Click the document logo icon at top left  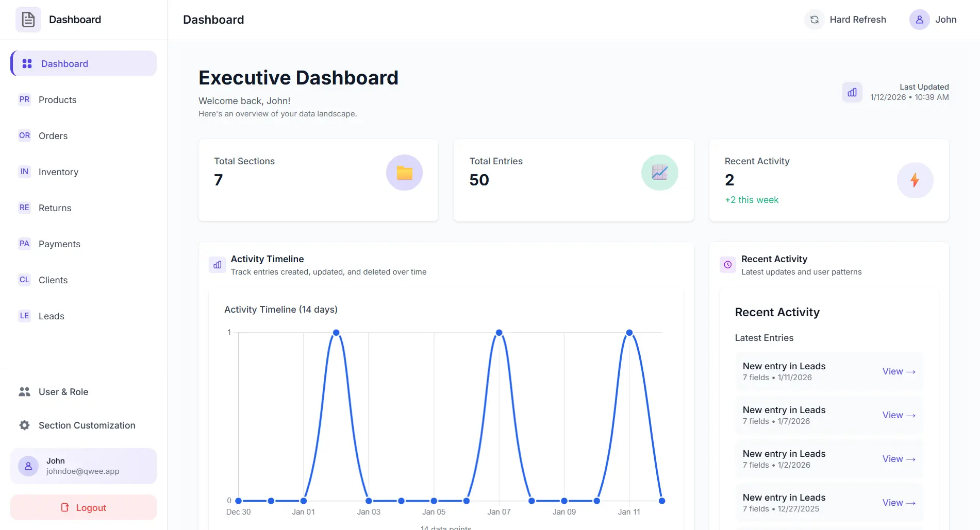coord(28,19)
